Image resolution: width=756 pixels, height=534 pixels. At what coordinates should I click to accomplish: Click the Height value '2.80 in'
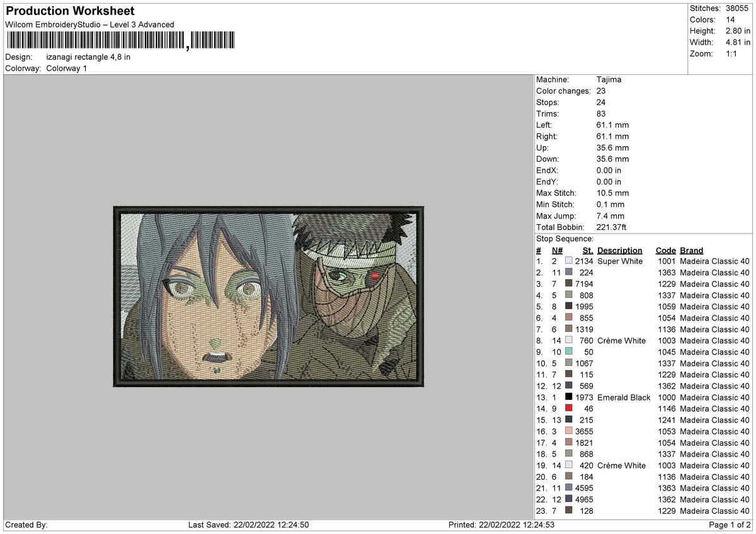pyautogui.click(x=738, y=31)
